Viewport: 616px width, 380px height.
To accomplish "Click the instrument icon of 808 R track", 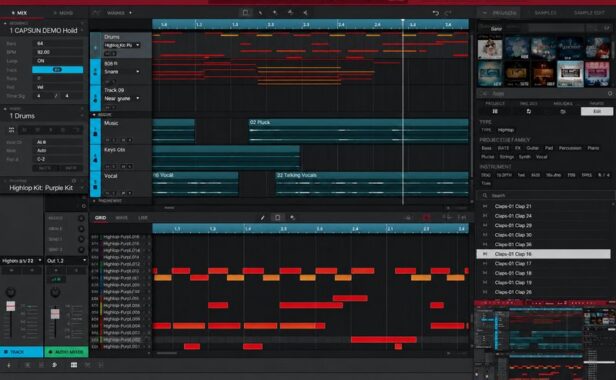I will pos(95,72).
